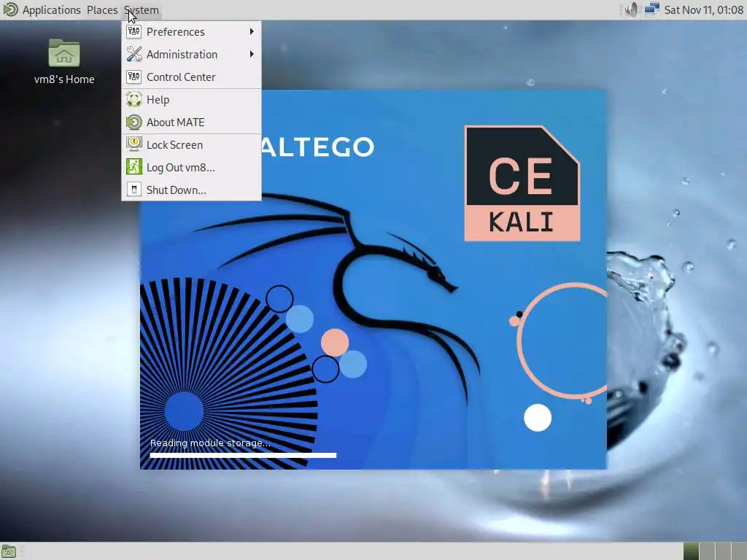Launch Control Center from System menu
This screenshot has width=747, height=560.
click(192, 77)
